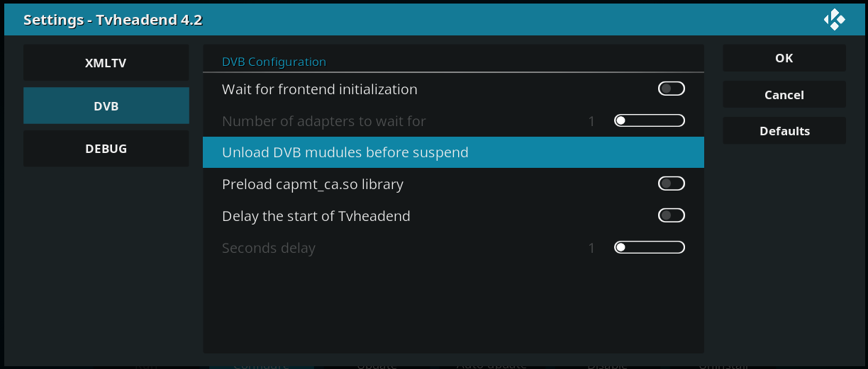The height and width of the screenshot is (369, 868).
Task: Toggle Wait for frontend initialization switch
Action: coord(671,89)
